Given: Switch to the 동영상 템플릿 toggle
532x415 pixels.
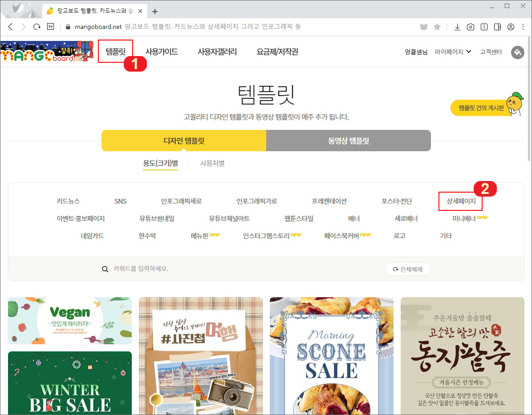Looking at the screenshot, I should click(x=348, y=140).
